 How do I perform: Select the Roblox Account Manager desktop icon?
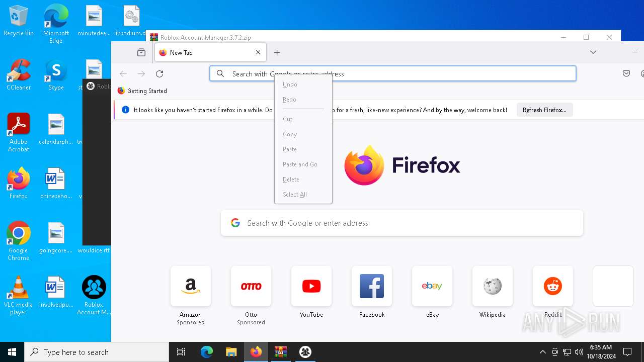(x=94, y=296)
